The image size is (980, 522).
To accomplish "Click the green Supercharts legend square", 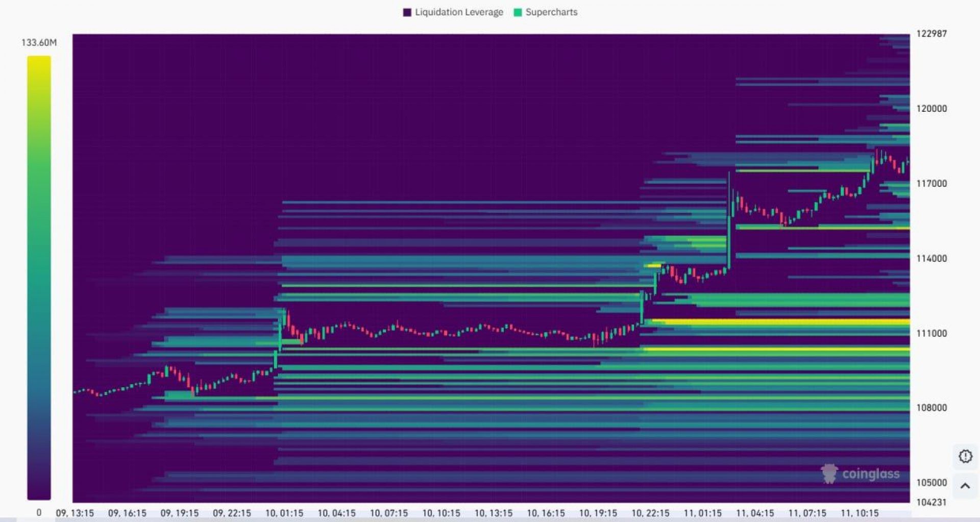I will (x=518, y=12).
